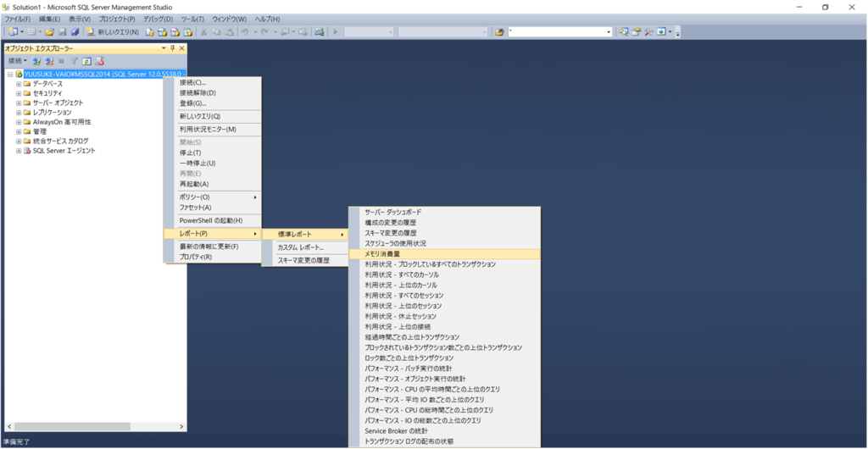Click the Start debugging play icon

pyautogui.click(x=336, y=32)
